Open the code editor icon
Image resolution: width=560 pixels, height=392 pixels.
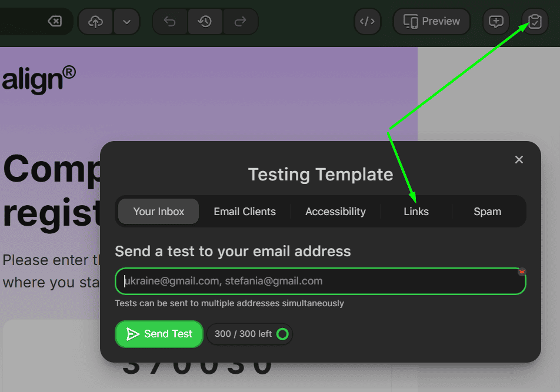(368, 22)
